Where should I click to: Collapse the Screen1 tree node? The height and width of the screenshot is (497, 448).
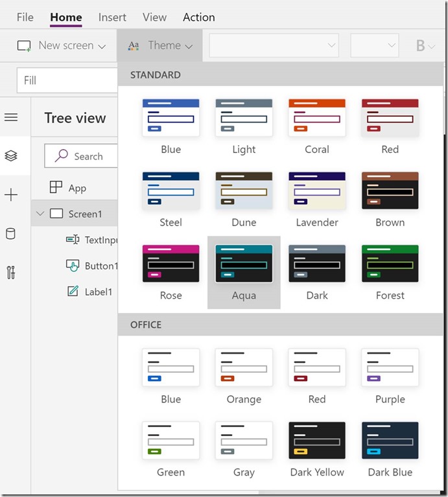(x=40, y=214)
